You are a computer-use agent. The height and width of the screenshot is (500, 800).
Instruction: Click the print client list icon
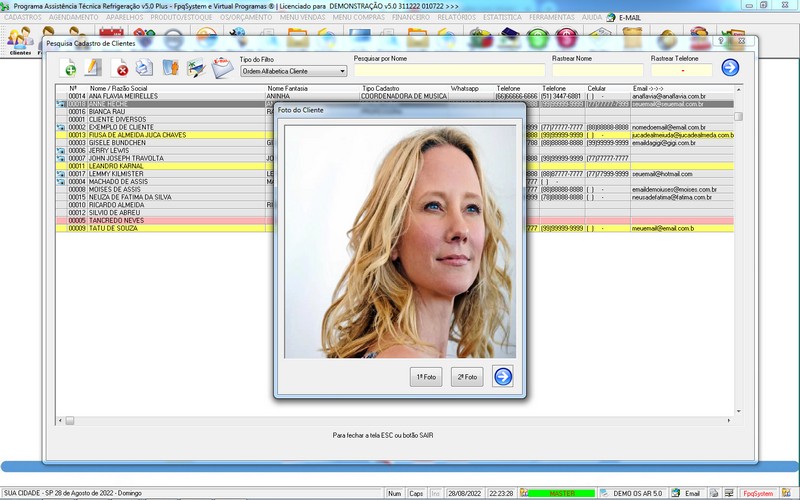pos(144,67)
